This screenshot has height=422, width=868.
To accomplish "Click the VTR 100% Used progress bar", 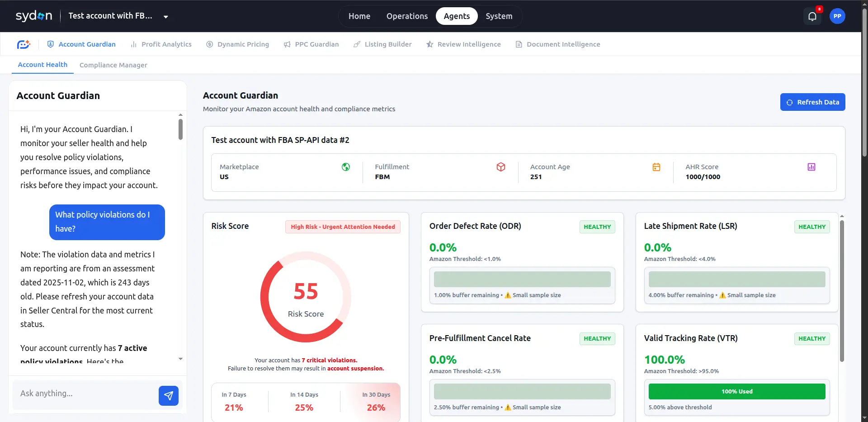I will (737, 391).
